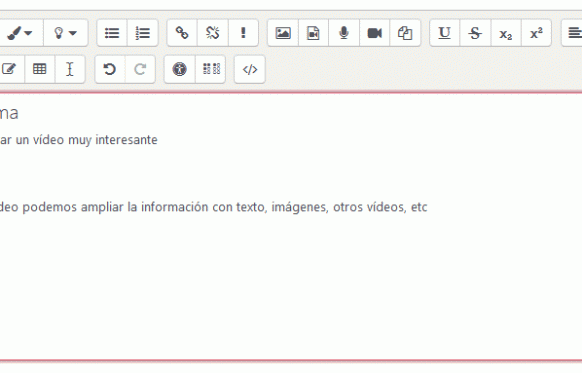Click the exclamation mark prevent autolink icon
The width and height of the screenshot is (582, 373).
tap(243, 33)
